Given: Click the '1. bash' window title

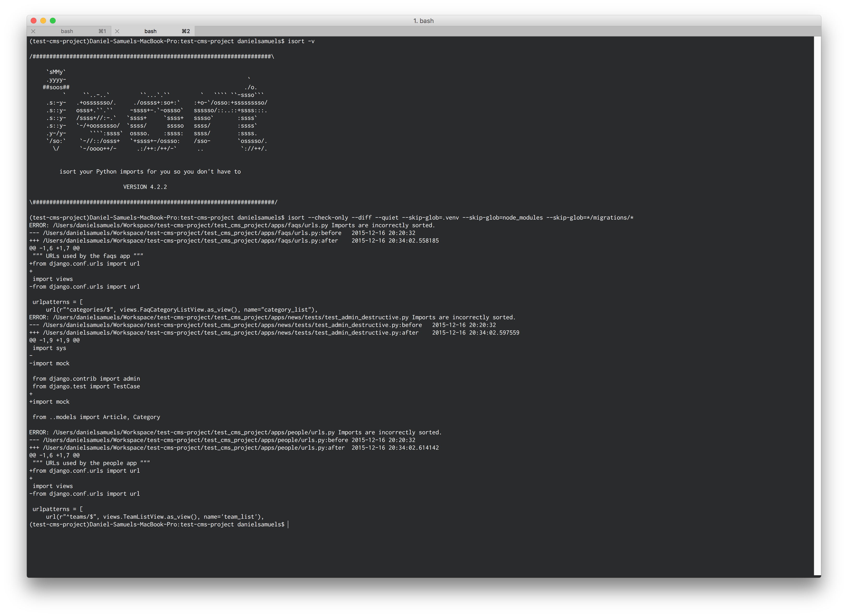Looking at the screenshot, I should 423,21.
